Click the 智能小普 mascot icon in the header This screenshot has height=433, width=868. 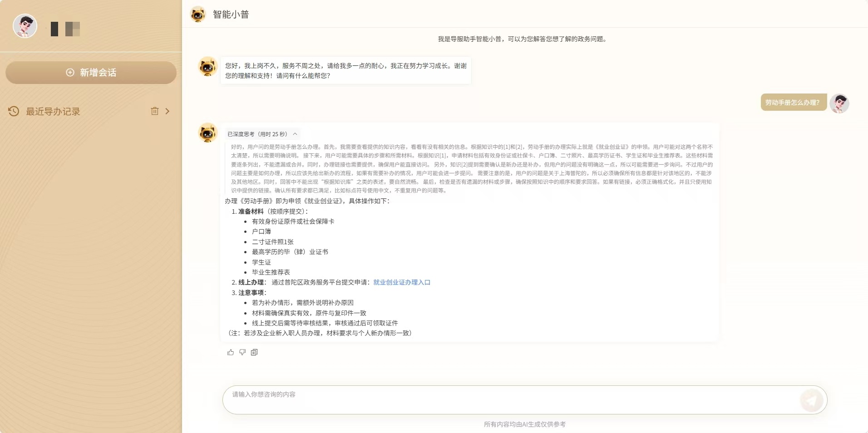198,15
